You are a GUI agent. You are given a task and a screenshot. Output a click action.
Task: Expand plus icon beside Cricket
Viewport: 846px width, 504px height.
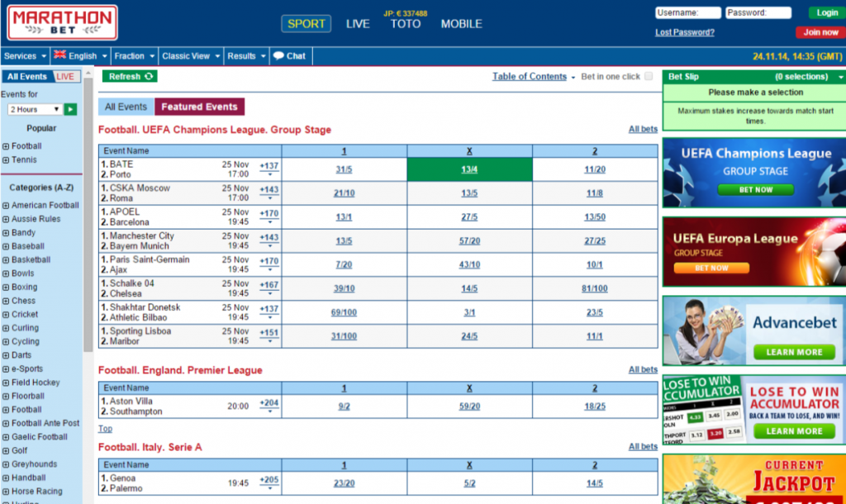[6, 315]
